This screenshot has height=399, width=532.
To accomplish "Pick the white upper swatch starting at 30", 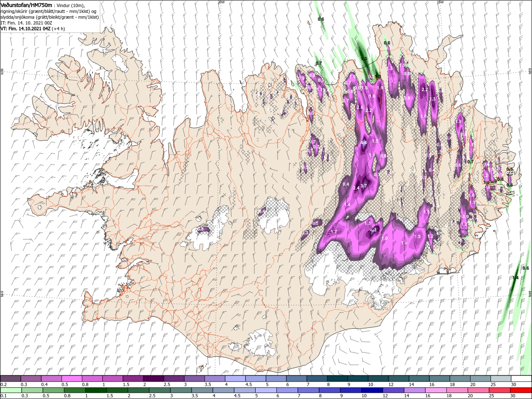I will point(521,379).
